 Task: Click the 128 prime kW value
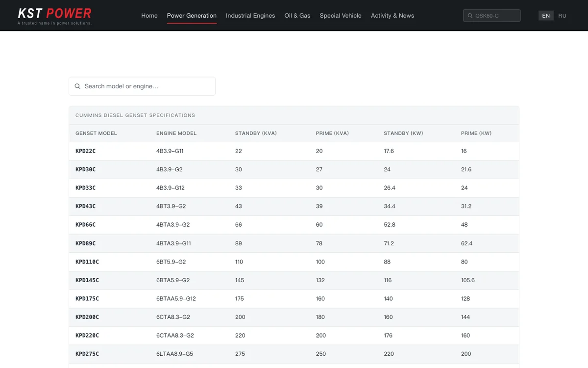click(465, 299)
